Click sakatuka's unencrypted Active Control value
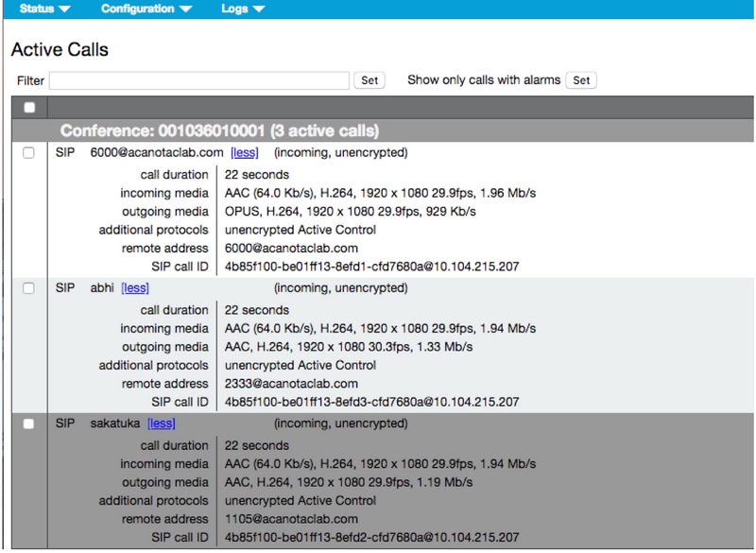756x553 pixels. pos(301,501)
